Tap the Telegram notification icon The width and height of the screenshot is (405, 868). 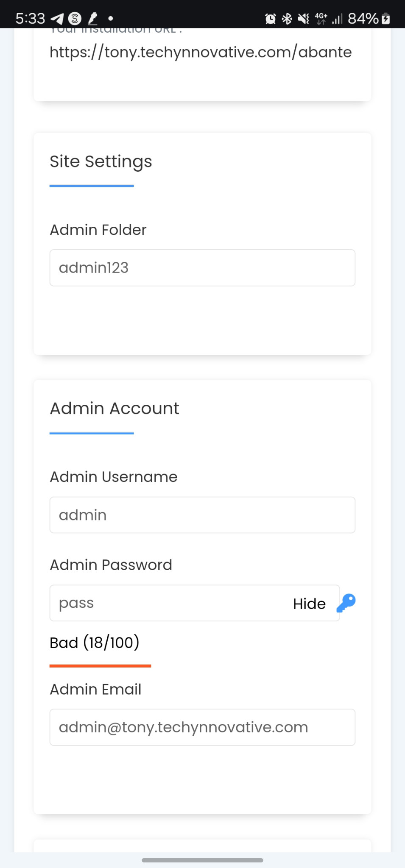click(x=57, y=19)
